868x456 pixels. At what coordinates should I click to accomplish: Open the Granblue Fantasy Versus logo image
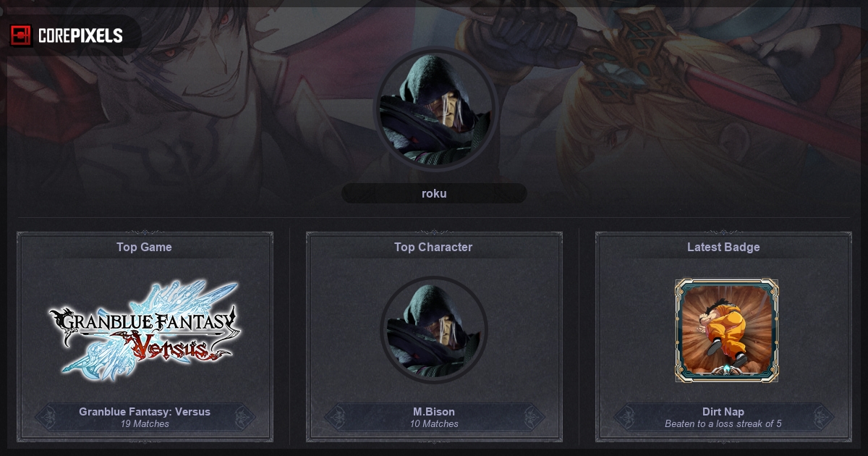[x=144, y=328]
